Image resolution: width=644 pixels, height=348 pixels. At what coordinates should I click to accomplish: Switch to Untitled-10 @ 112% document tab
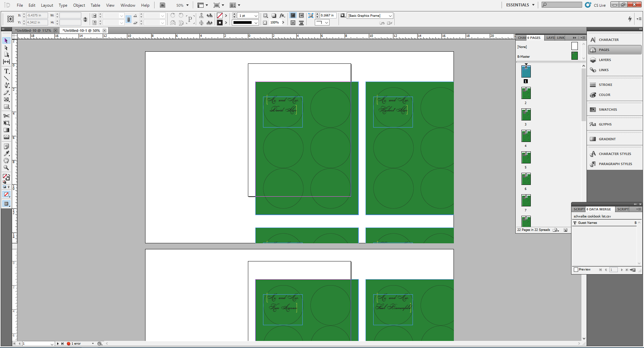click(x=33, y=31)
